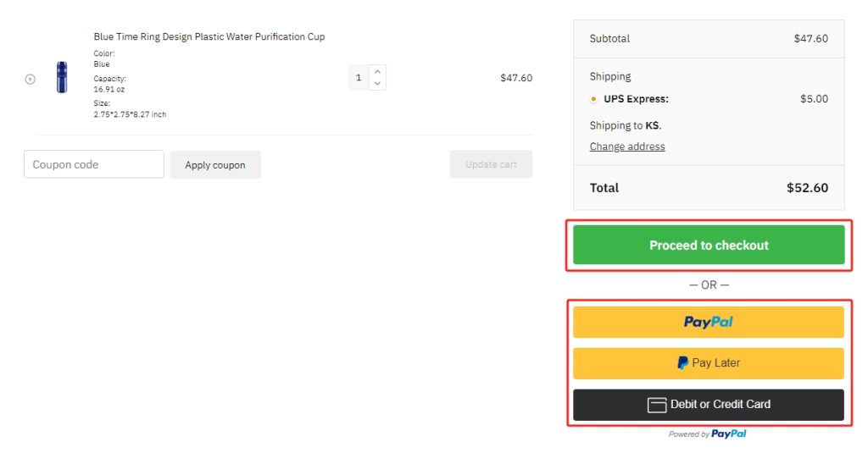
Task: Remove the water cup item from cart
Action: (x=31, y=79)
